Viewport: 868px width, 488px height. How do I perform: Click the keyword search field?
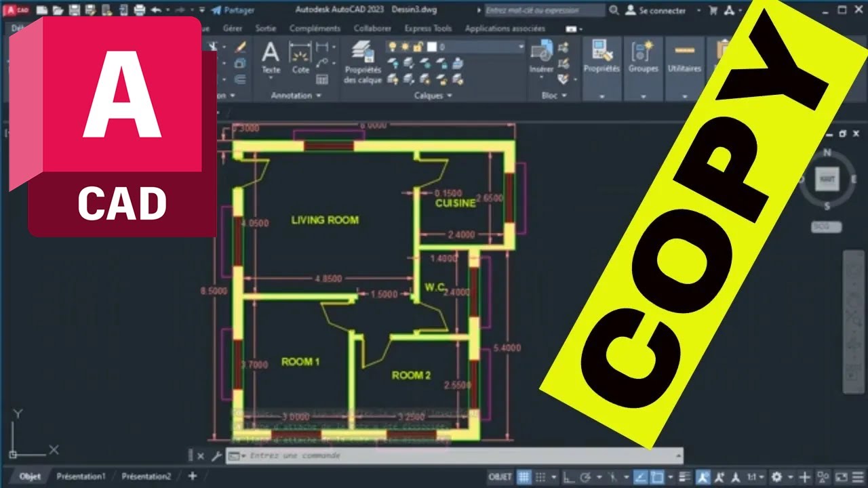point(545,10)
